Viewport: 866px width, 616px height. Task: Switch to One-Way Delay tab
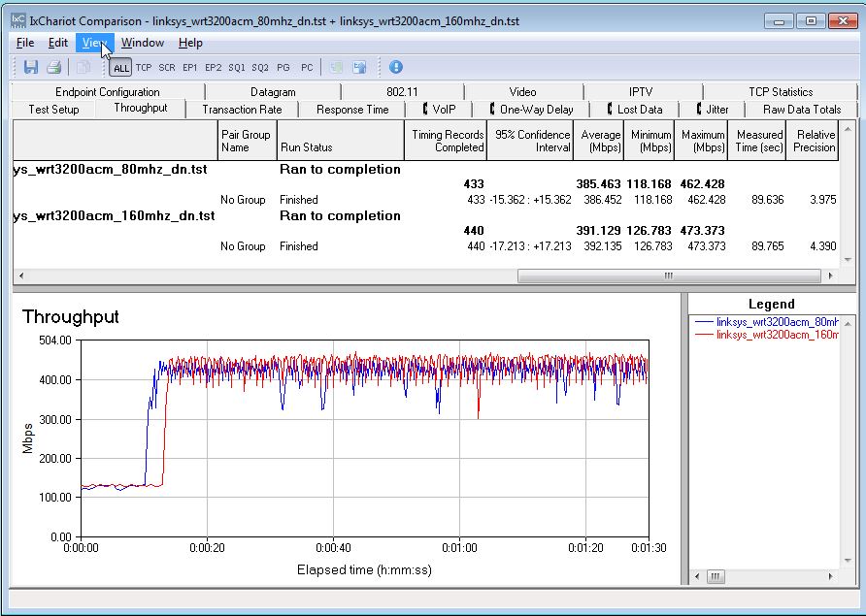[x=531, y=110]
